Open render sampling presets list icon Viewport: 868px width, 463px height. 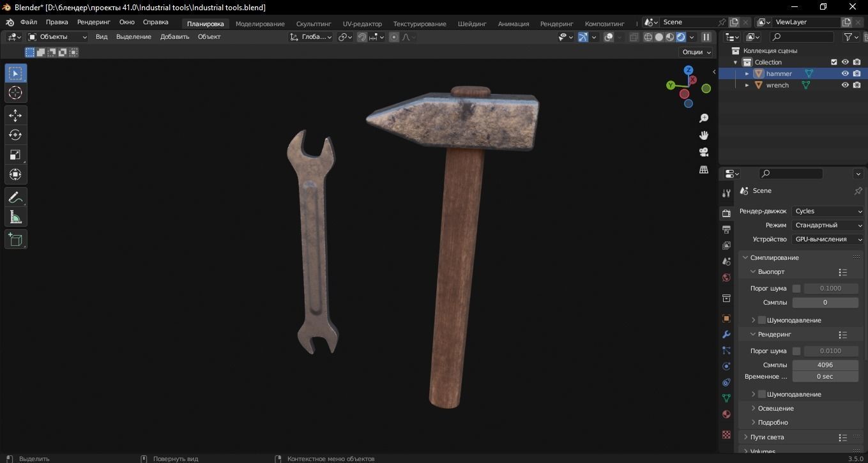[842, 335]
